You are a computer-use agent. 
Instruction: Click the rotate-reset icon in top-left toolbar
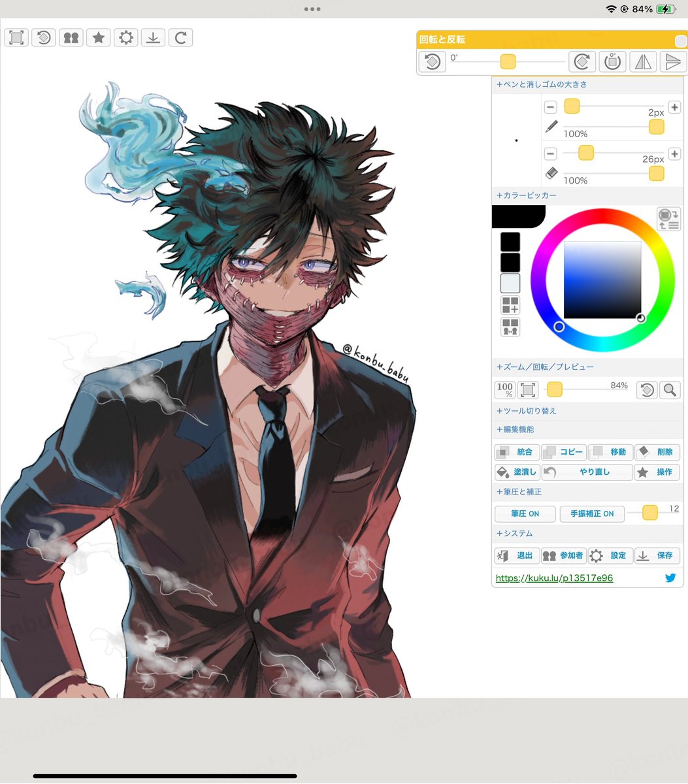click(x=44, y=37)
